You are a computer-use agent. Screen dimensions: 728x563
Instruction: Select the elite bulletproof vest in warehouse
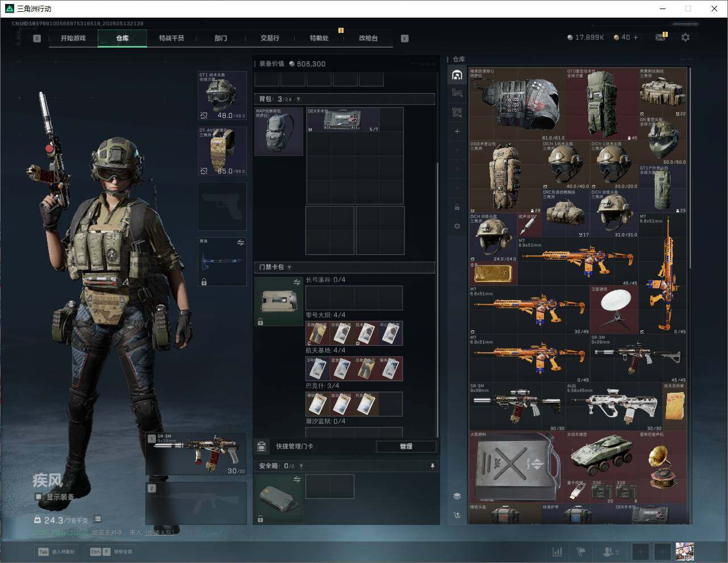coord(517,104)
